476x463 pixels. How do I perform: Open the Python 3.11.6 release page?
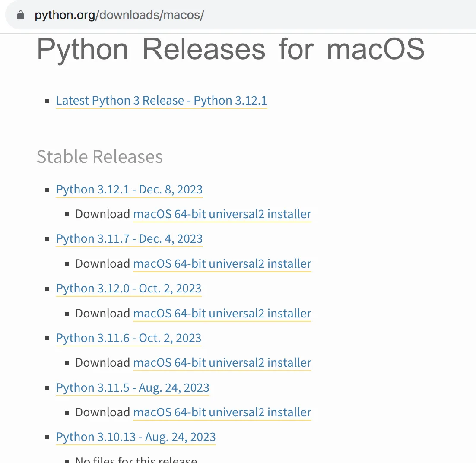[x=128, y=338]
